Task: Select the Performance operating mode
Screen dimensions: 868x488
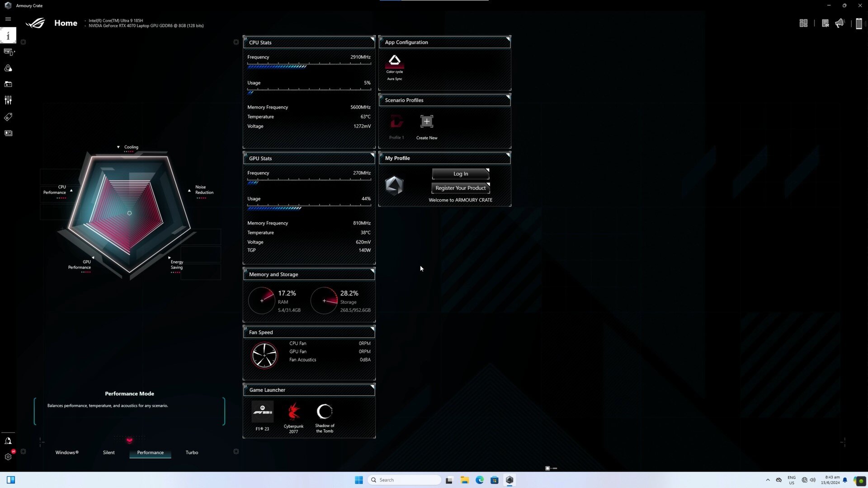Action: (x=151, y=452)
